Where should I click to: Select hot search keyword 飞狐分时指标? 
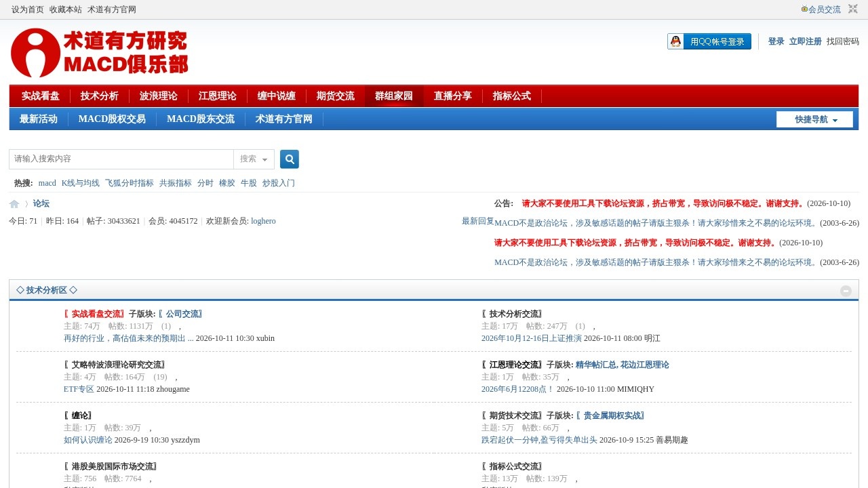pos(130,183)
